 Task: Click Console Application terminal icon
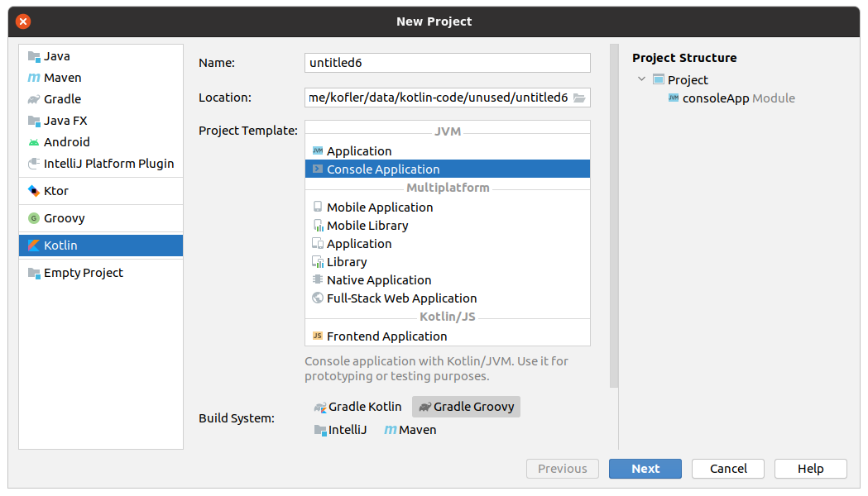pyautogui.click(x=318, y=169)
